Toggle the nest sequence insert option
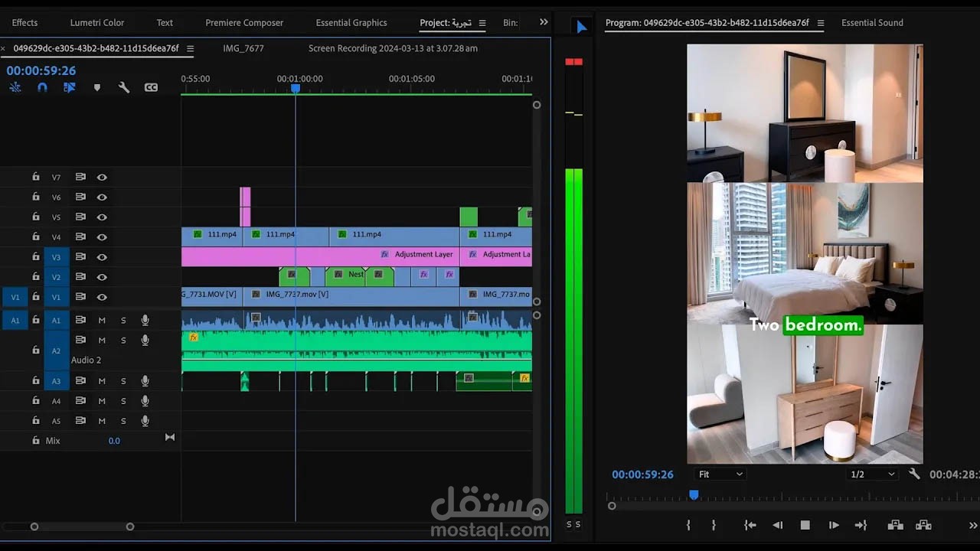The width and height of the screenshot is (980, 551). pos(15,87)
